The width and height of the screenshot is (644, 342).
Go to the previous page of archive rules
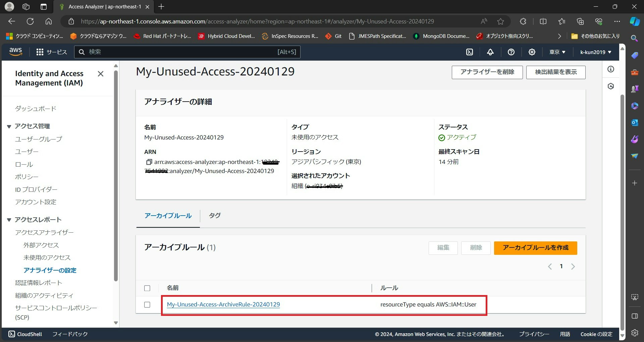(x=550, y=267)
